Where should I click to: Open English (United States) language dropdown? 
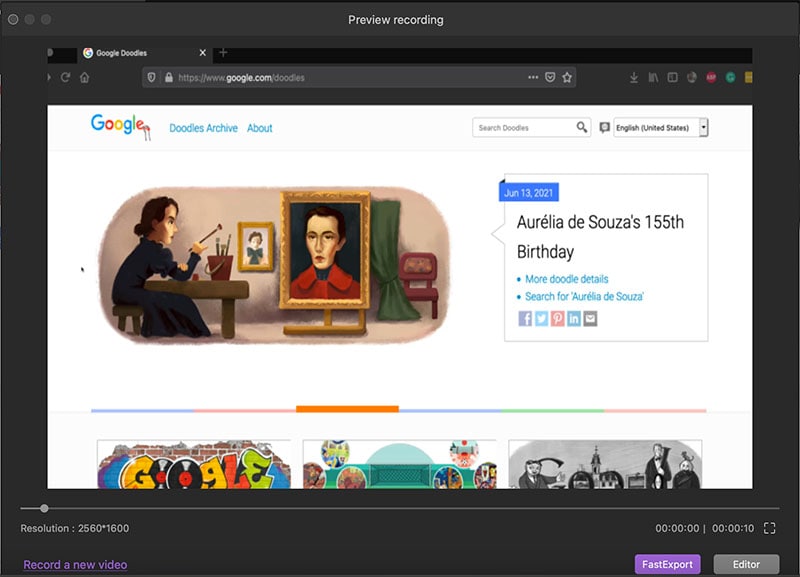pos(661,128)
